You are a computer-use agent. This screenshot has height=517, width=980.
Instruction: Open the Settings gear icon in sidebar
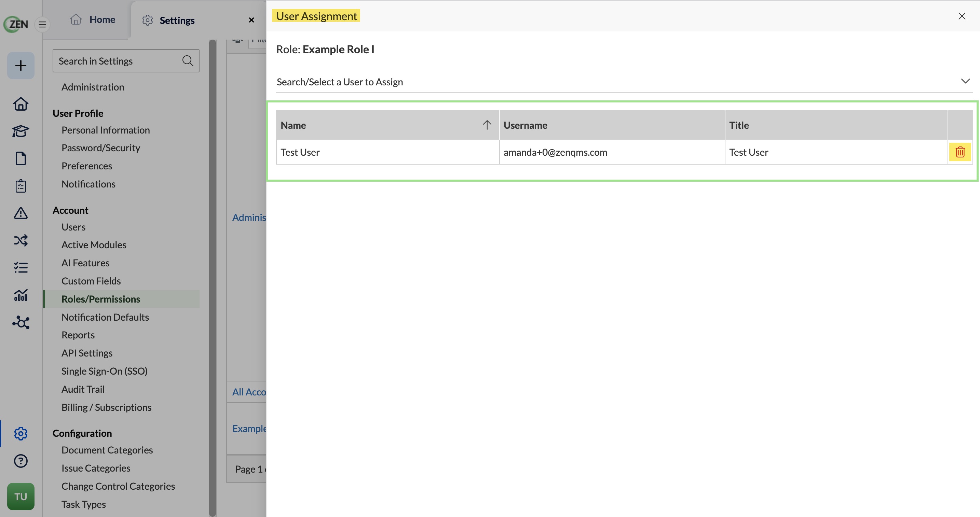point(21,434)
